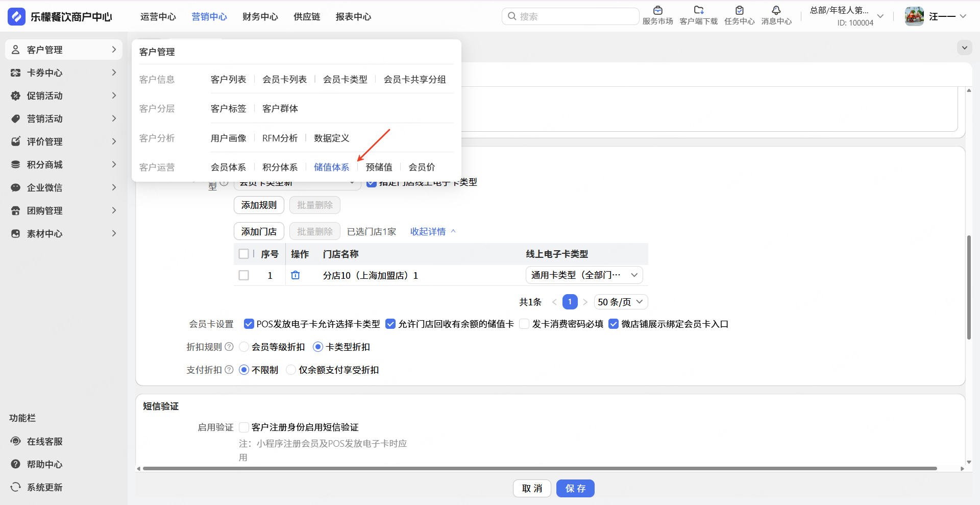Open the 50 条/页 page size dropdown
Viewport: 980px width, 505px height.
point(621,302)
